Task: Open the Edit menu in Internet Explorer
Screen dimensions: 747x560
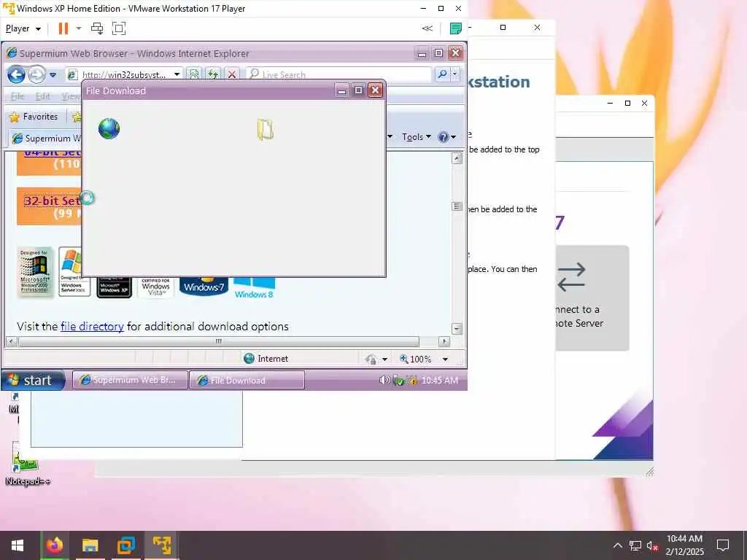Action: [42, 96]
